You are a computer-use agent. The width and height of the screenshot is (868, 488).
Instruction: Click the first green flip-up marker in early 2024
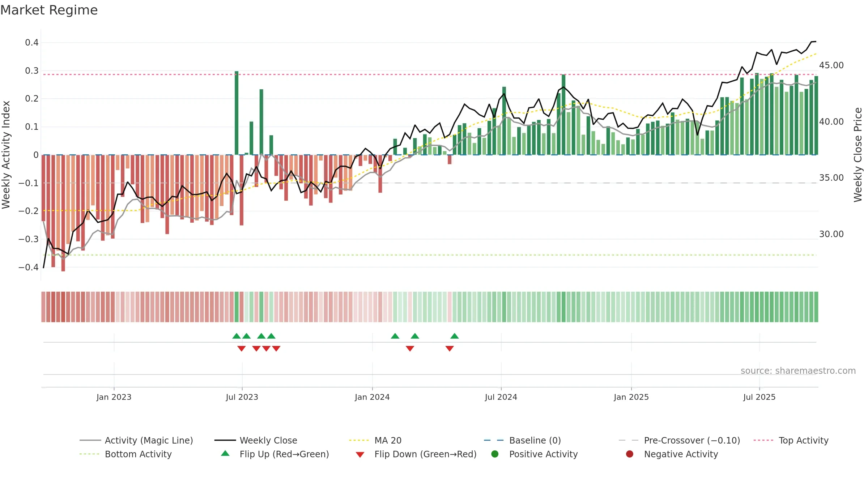pyautogui.click(x=395, y=336)
